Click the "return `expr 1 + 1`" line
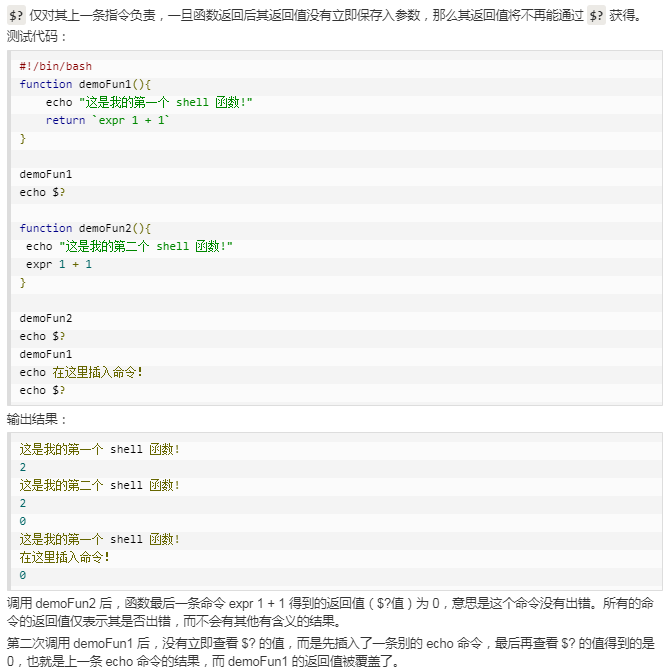Screen dimensions: 669x670 pyautogui.click(x=108, y=120)
